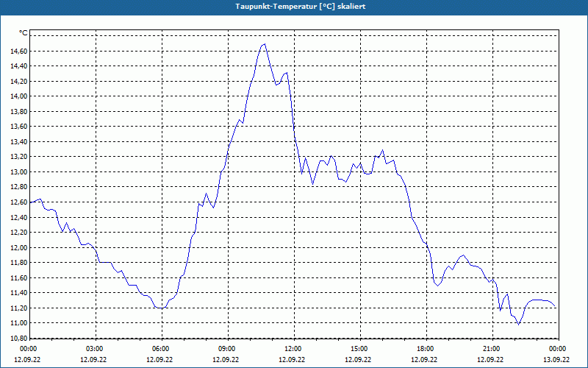Select the y-axis value '11,60'
588x368 pixels.
[19, 278]
